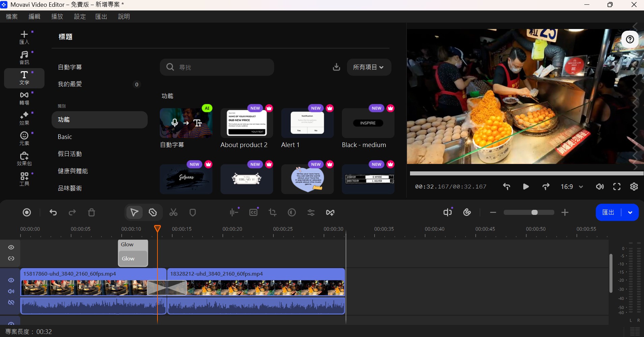Click the blue 匯出 export button
The image size is (644, 337).
click(608, 213)
